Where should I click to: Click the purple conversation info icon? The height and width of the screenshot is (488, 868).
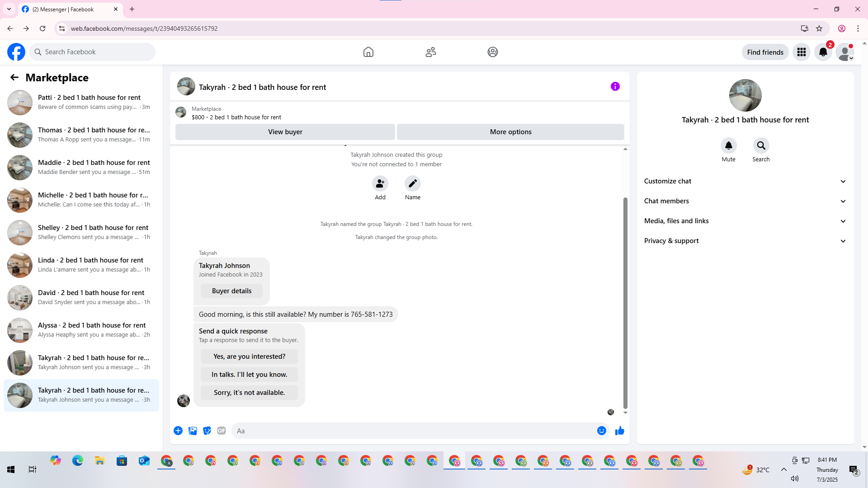[615, 86]
